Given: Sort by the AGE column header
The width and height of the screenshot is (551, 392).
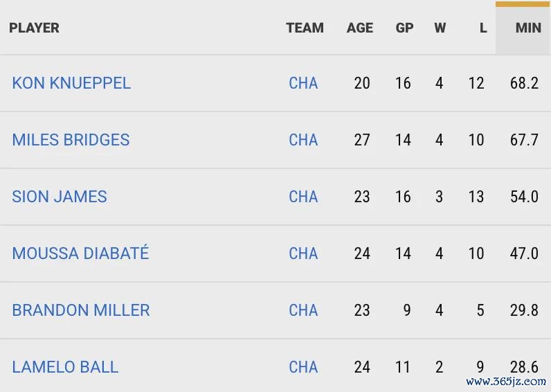Looking at the screenshot, I should pos(360,28).
